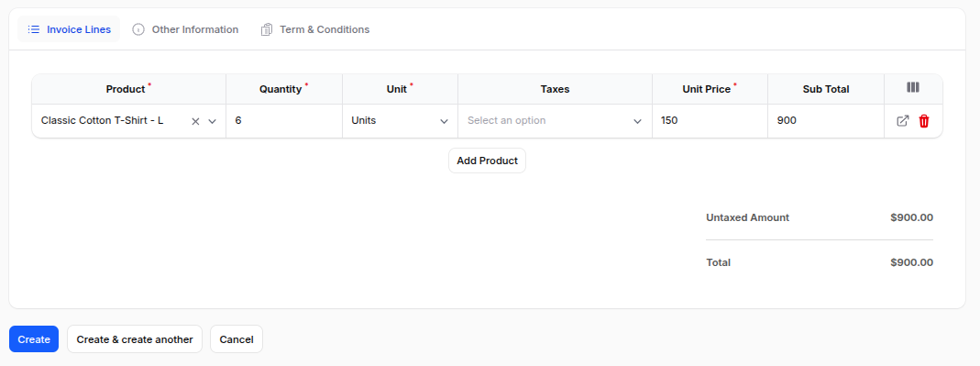
Task: Click Create & create another button
Action: 135,339
